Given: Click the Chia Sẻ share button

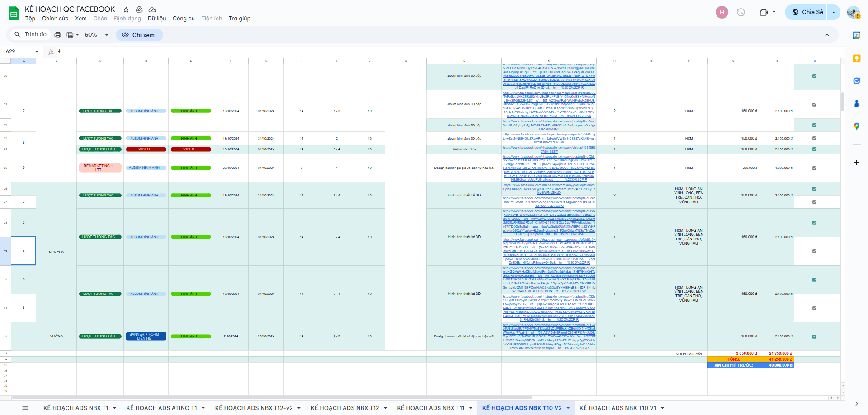Looking at the screenshot, I should click(x=807, y=12).
